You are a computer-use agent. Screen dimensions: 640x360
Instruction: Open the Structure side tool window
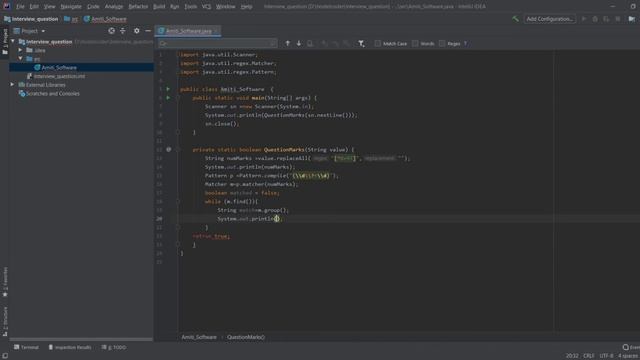click(x=5, y=321)
